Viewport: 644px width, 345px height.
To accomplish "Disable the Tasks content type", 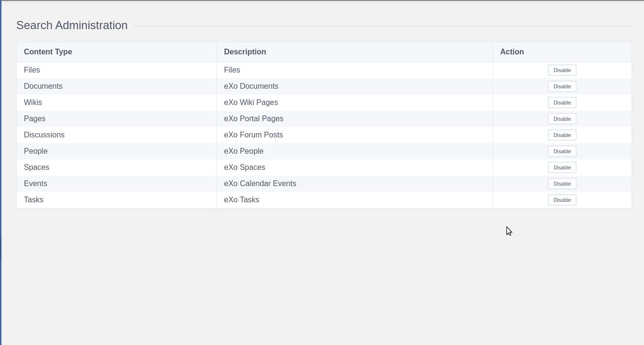I will pos(562,200).
